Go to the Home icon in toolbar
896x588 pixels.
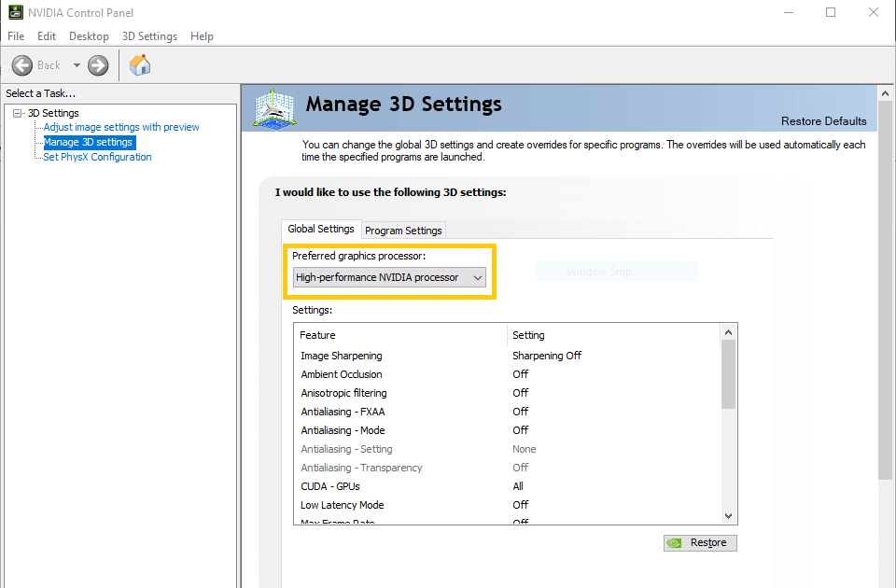pos(140,65)
